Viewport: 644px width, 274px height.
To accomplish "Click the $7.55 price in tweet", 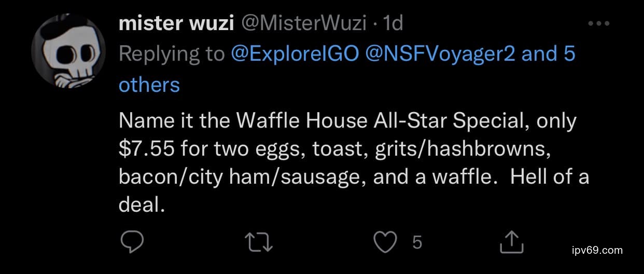I will (x=149, y=149).
